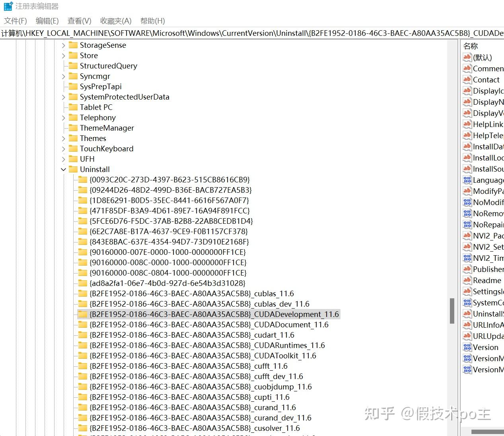Select the Version DWORD value icon
Image resolution: width=504 pixels, height=436 pixels.
point(467,347)
